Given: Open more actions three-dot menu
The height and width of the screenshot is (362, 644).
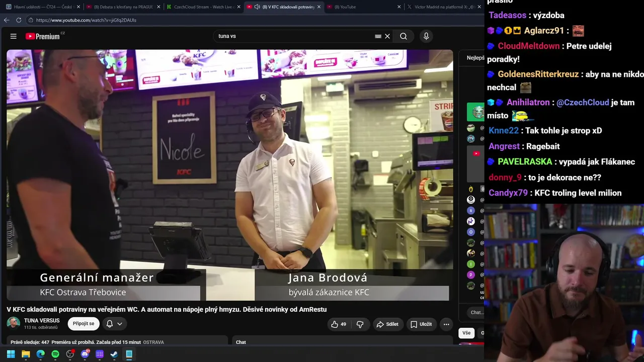Looking at the screenshot, I should click(446, 324).
